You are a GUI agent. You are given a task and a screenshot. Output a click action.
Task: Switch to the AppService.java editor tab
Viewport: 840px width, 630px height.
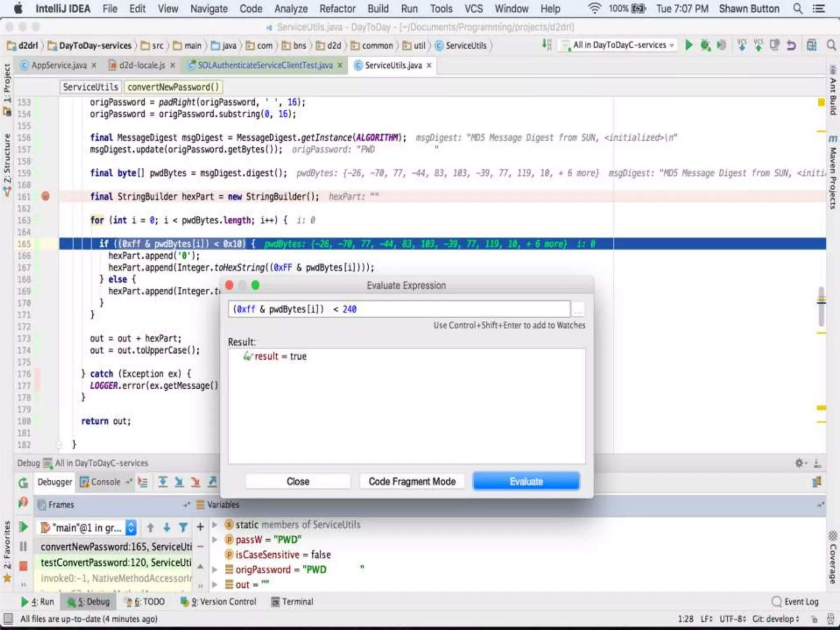click(x=59, y=65)
